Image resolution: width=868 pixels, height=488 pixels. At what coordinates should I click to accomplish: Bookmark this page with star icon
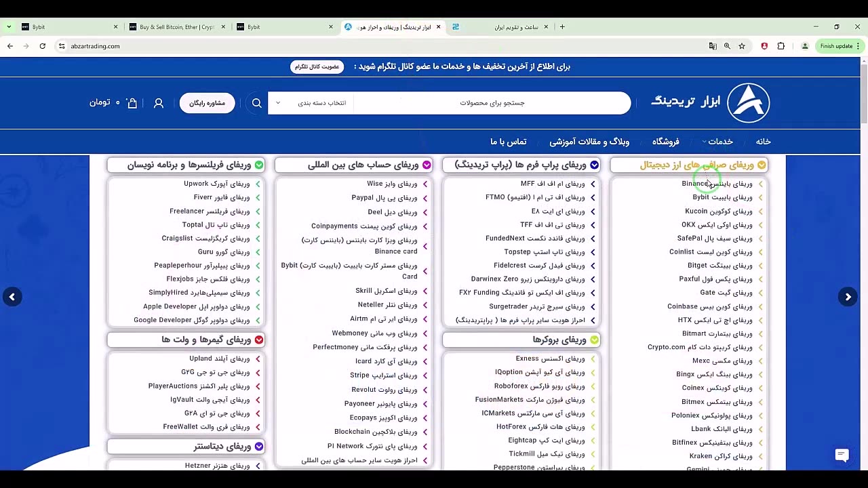[742, 46]
